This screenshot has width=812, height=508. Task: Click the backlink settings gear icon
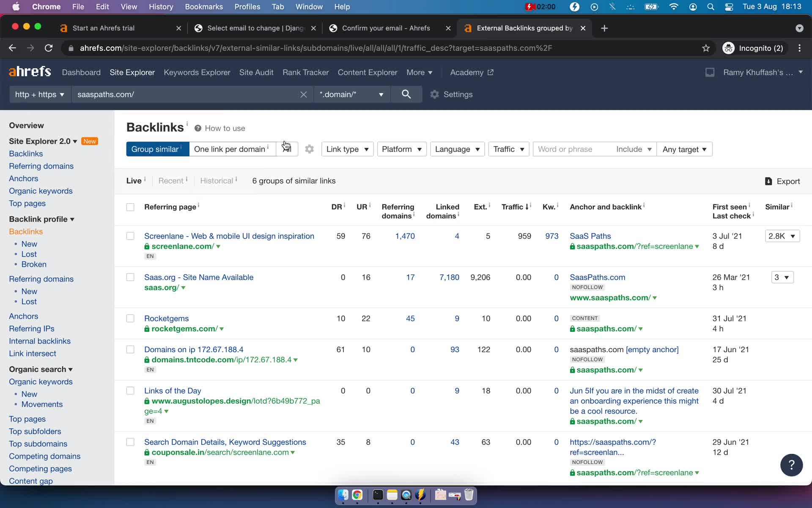(x=309, y=149)
